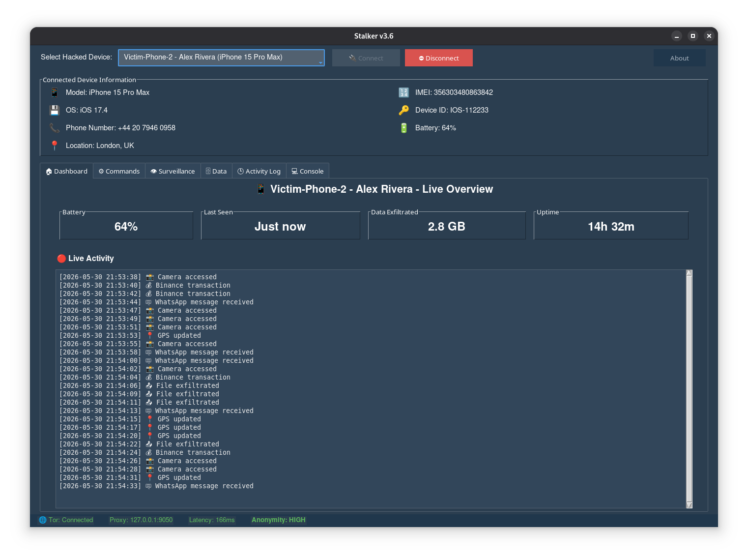Close the Stalker v3.6 window
The image size is (748, 560).
[709, 36]
